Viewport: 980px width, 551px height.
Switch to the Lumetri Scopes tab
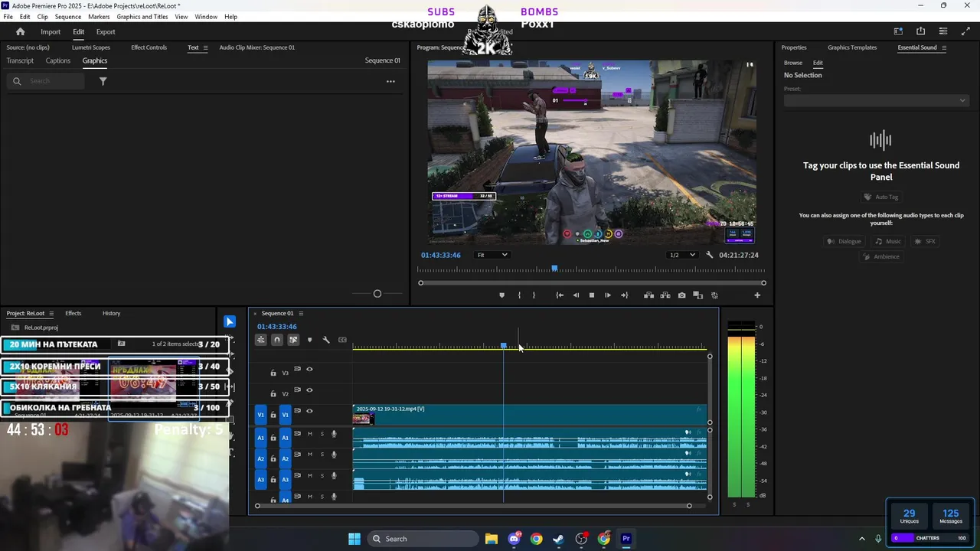coord(91,47)
